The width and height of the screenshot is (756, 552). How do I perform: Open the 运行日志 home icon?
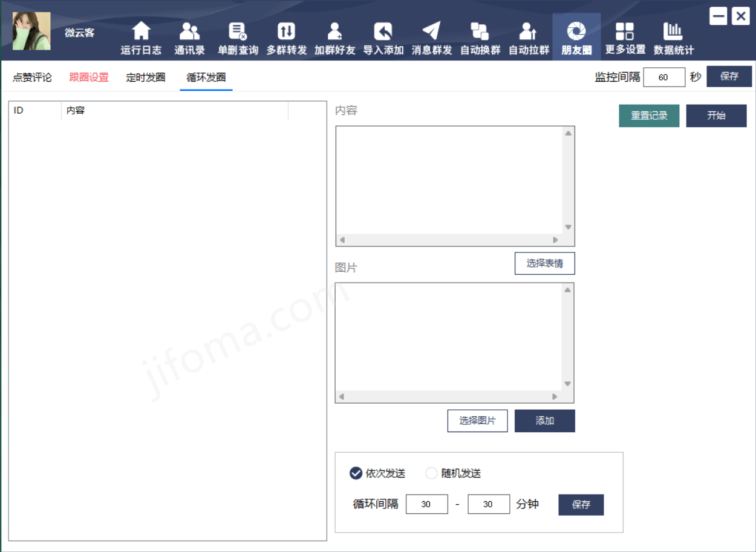[141, 31]
